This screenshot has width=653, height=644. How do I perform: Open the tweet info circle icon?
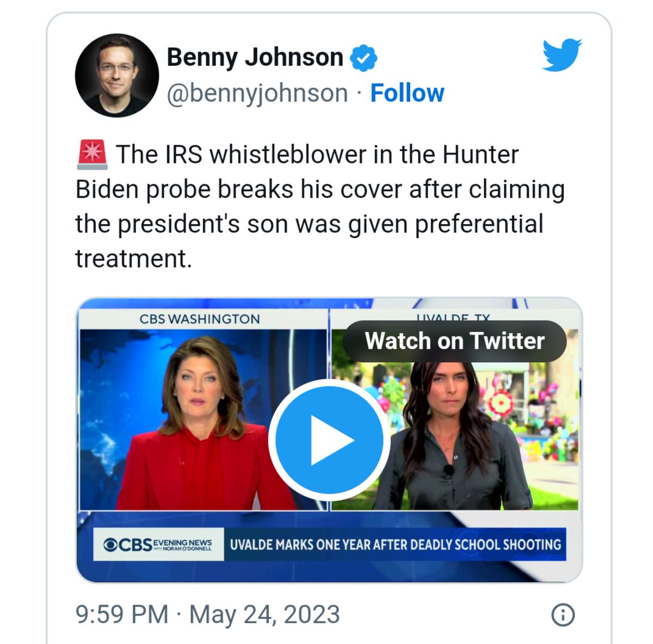tap(563, 615)
